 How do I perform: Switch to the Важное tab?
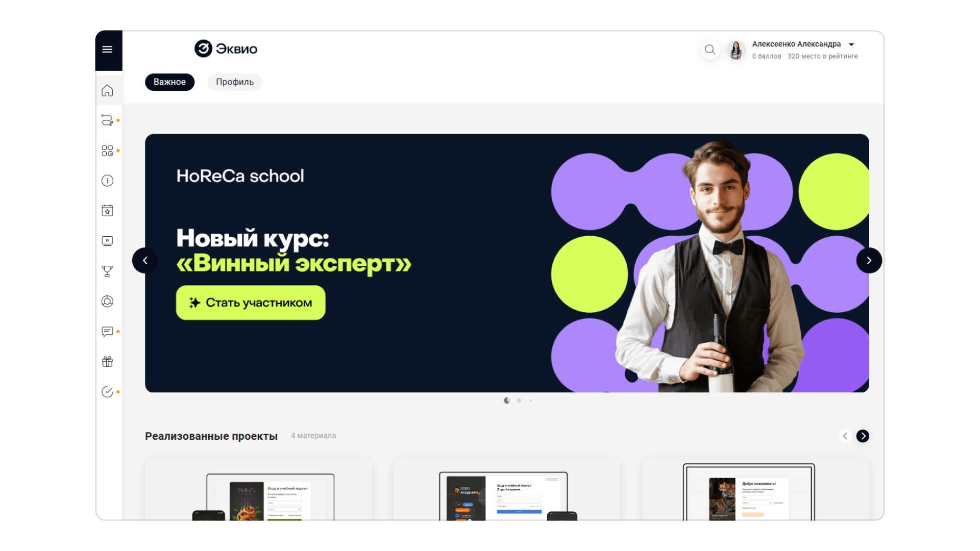tap(169, 82)
